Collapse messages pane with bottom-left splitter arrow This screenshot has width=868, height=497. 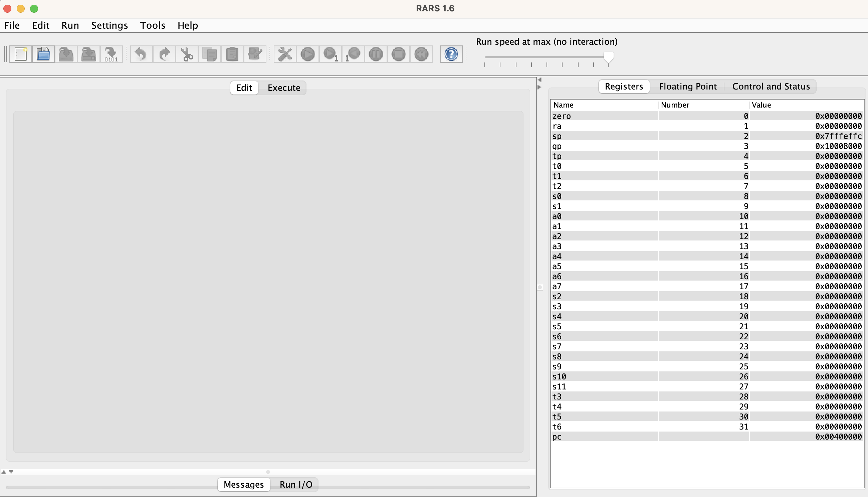[11, 472]
